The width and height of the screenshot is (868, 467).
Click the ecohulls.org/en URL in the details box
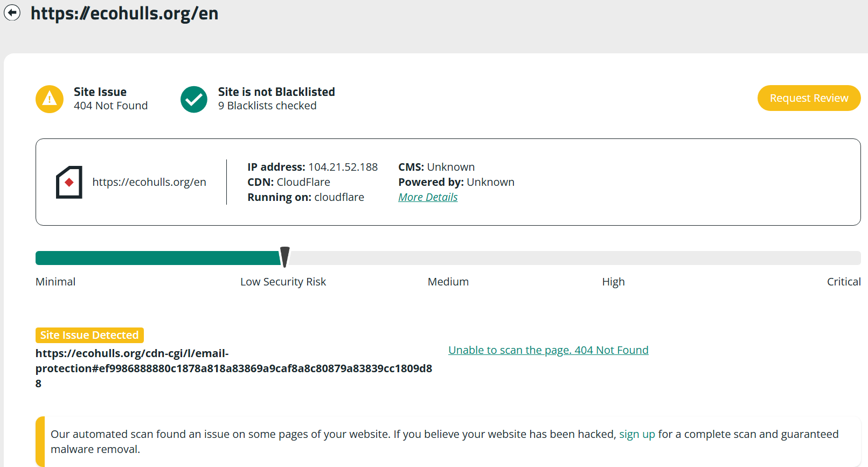coord(149,182)
